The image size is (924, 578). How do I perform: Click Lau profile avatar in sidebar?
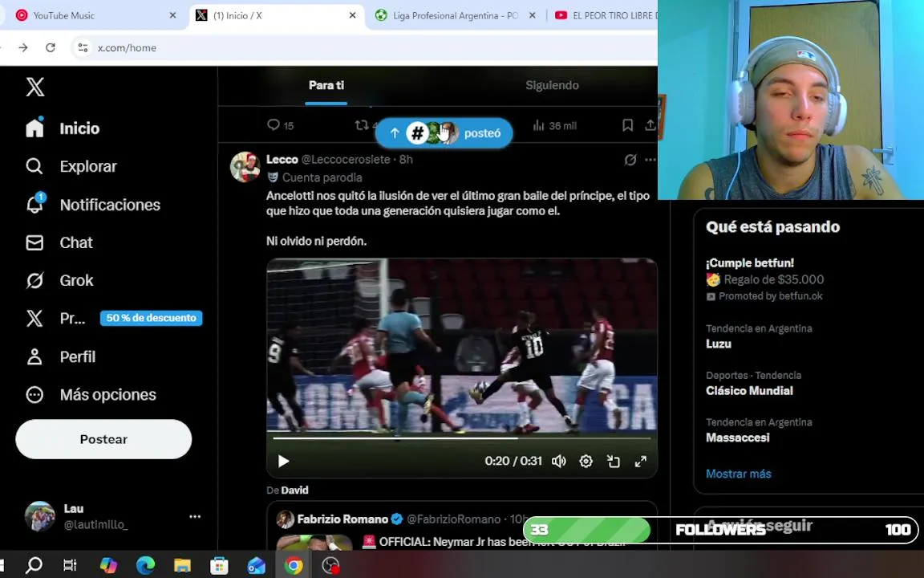(39, 516)
